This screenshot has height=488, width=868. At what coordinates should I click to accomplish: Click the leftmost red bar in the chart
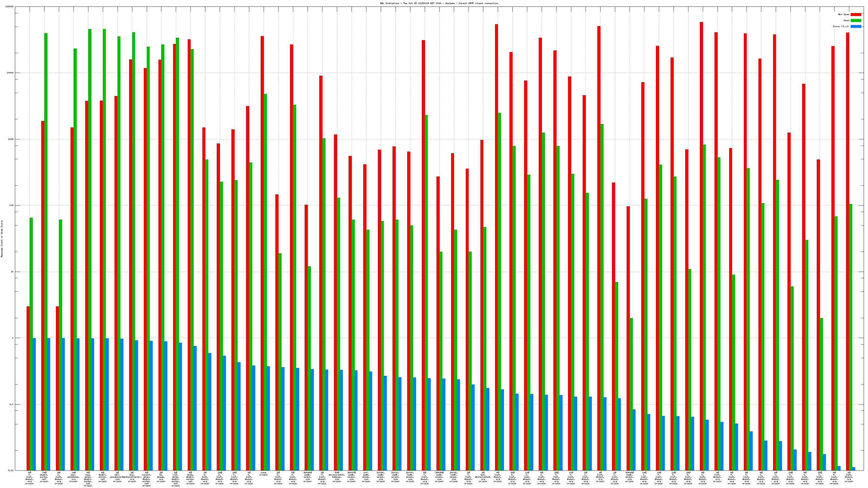coord(28,388)
